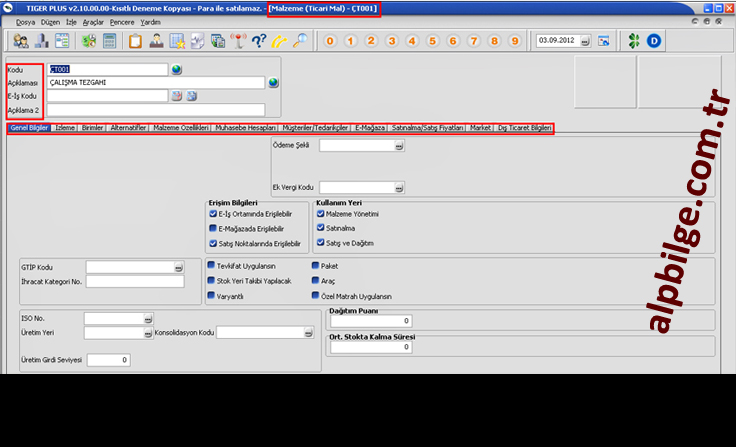Click the red antenna icon in the toolbar
The height and width of the screenshot is (447, 736).
[x=237, y=41]
